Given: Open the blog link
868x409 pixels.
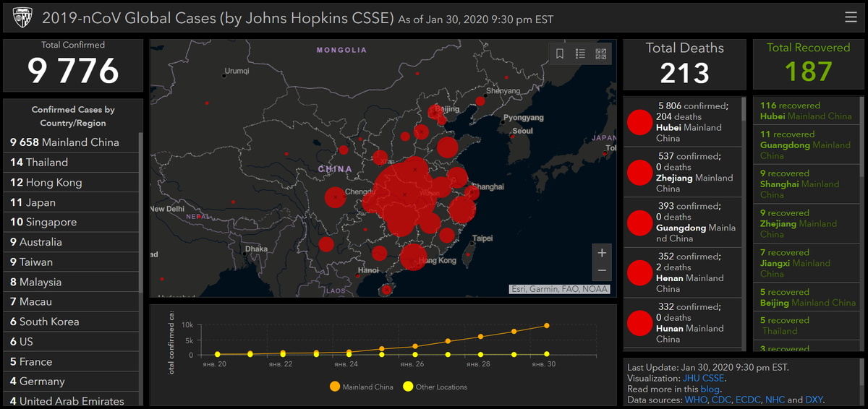Looking at the screenshot, I should (710, 389).
